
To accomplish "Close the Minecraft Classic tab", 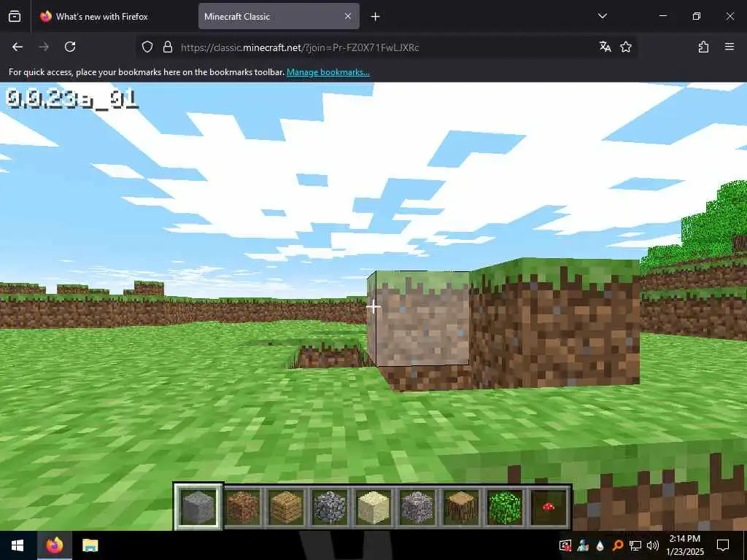I will (x=348, y=16).
